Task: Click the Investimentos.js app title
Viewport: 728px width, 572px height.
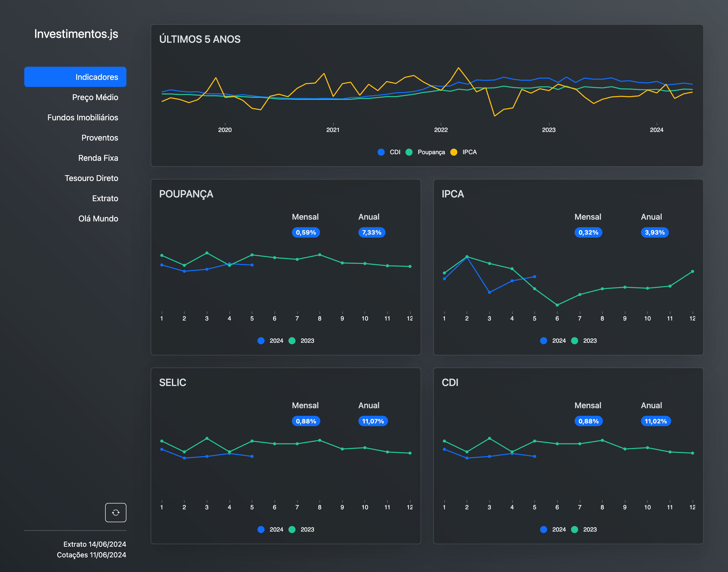Action: 76,34
